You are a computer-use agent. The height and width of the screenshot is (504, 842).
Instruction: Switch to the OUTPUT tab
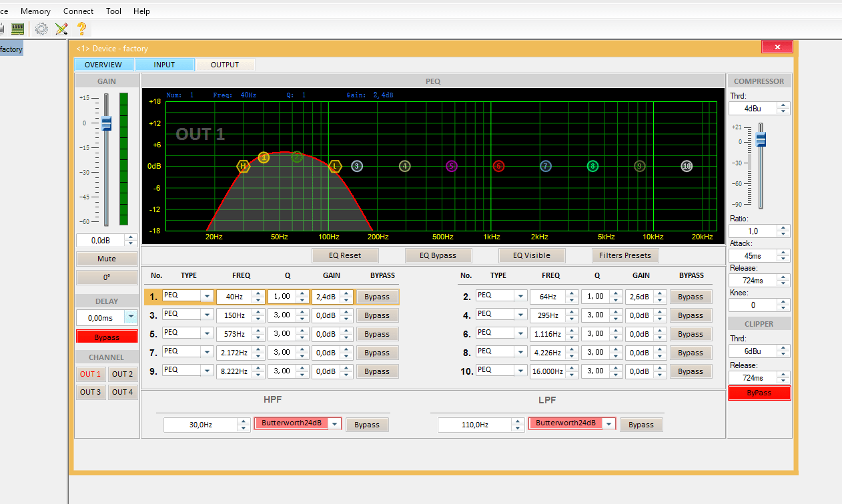click(225, 65)
